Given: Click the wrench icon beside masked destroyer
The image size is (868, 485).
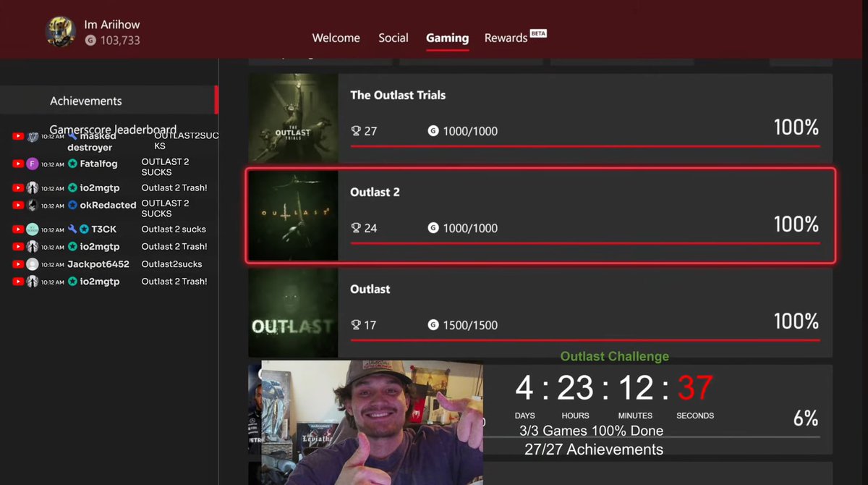Looking at the screenshot, I should [x=72, y=136].
